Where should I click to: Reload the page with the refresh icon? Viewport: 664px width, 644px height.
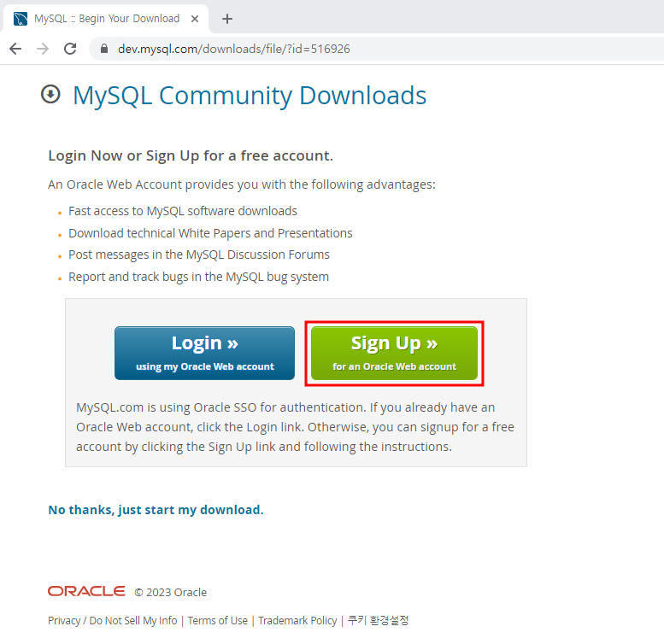pos(70,49)
